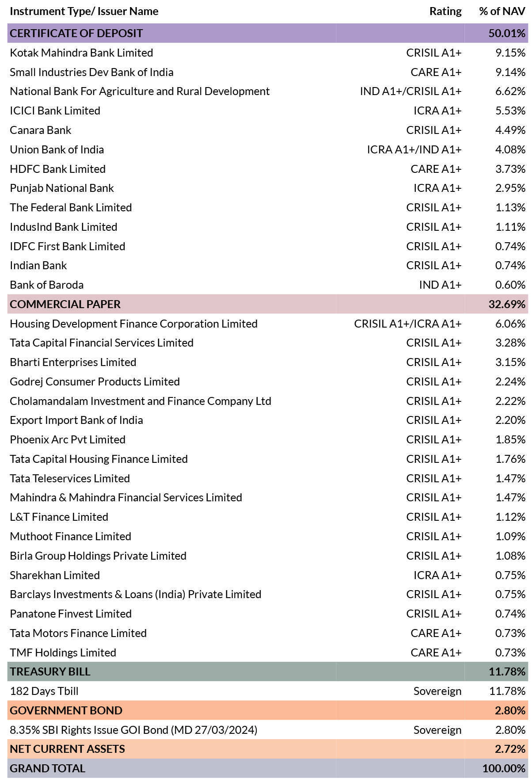Click the 182 Days Tbill entry

44,691
